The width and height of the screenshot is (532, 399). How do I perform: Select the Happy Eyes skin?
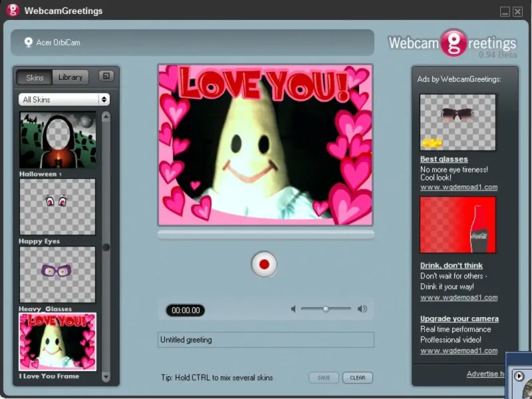click(x=57, y=207)
